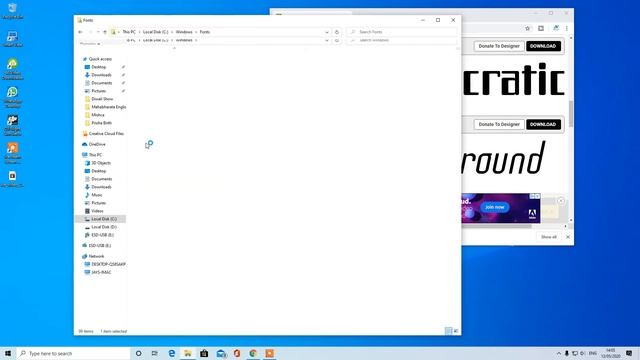The width and height of the screenshot is (640, 360).
Task: Open the volume control in the tray
Action: tap(582, 353)
